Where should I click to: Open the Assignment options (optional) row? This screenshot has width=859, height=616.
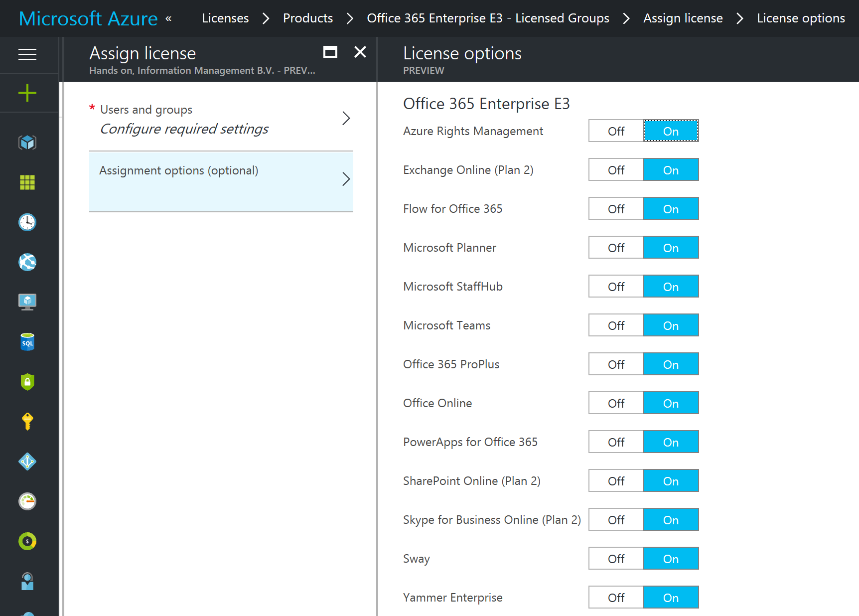[221, 181]
